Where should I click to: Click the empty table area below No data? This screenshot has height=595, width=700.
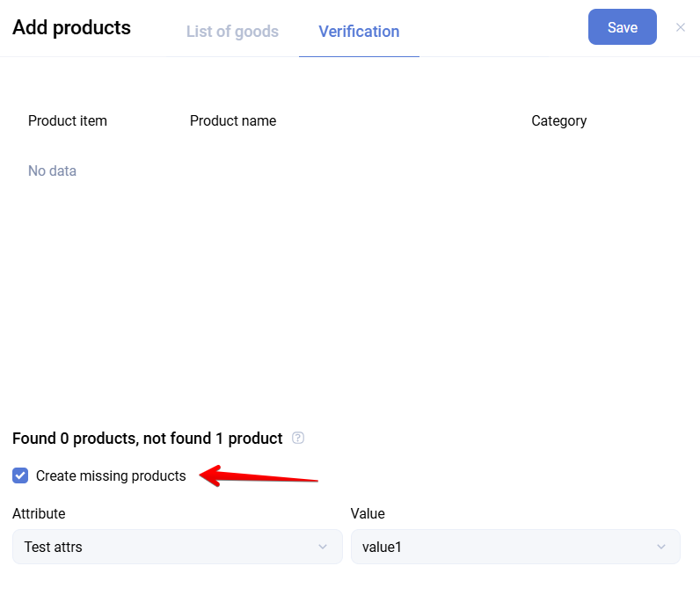[349, 290]
